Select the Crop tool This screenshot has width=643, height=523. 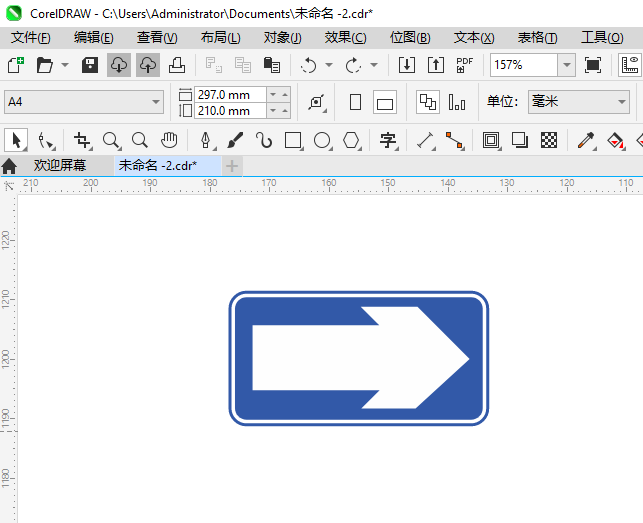[83, 140]
